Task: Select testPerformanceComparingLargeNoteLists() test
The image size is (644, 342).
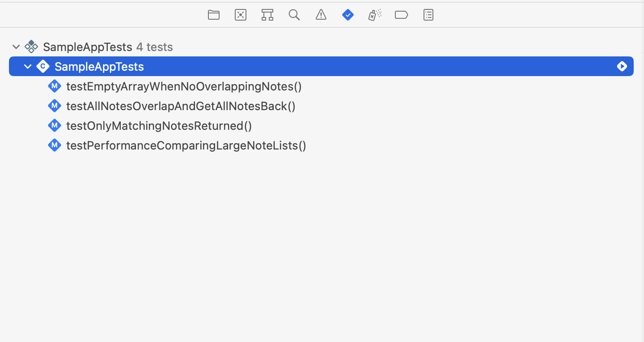Action: point(186,145)
